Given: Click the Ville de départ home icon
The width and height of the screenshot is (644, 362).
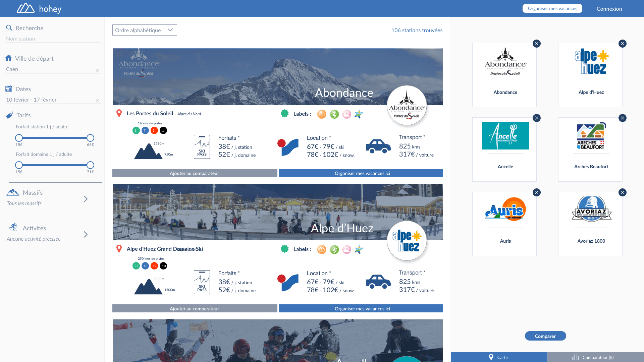Looking at the screenshot, I should click(9, 58).
